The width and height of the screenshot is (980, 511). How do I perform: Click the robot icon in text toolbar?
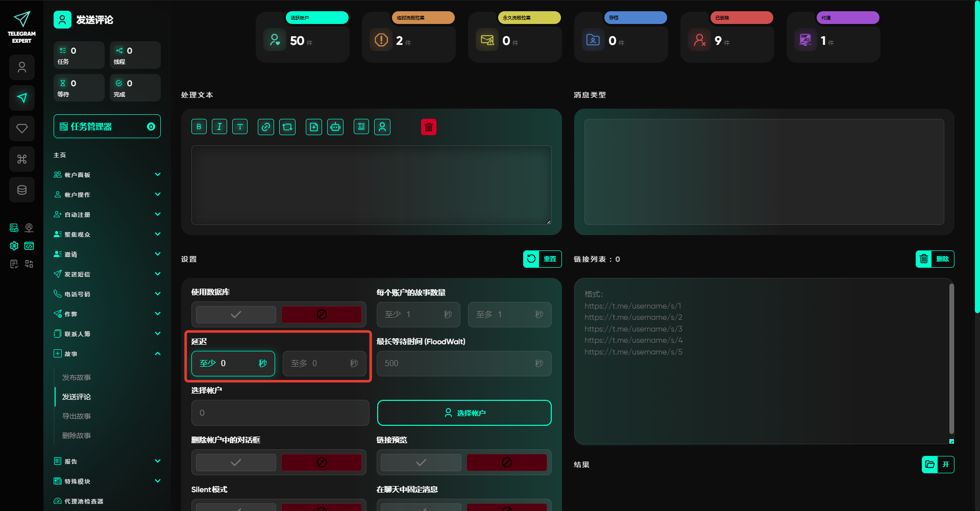[335, 127]
